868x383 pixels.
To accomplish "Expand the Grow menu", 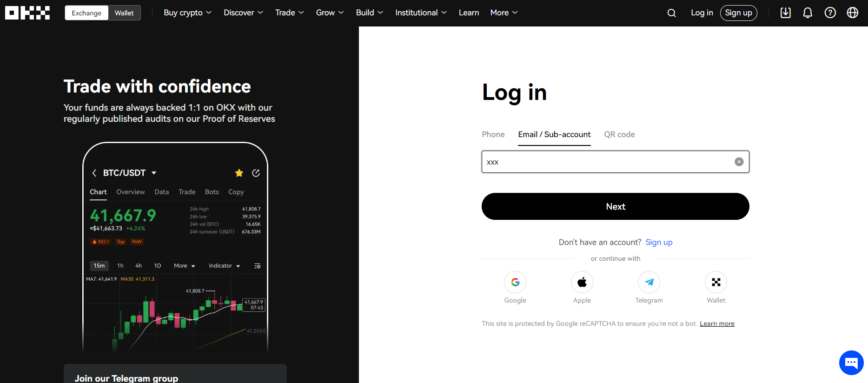I will (x=330, y=13).
